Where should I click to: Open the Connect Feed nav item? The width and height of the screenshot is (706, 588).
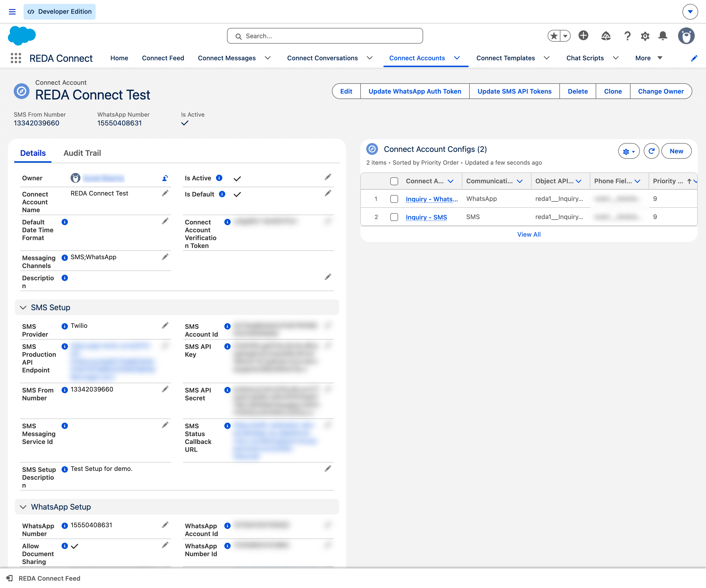(163, 58)
